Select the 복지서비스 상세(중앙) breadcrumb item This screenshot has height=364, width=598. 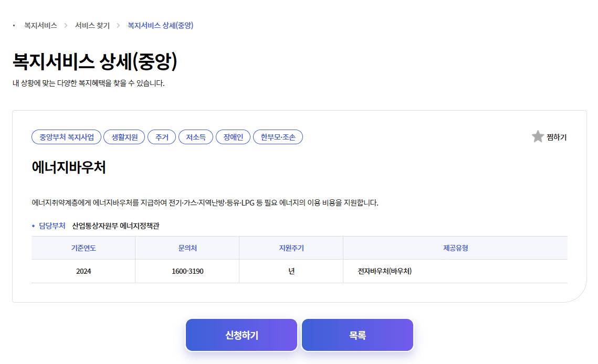coord(160,24)
